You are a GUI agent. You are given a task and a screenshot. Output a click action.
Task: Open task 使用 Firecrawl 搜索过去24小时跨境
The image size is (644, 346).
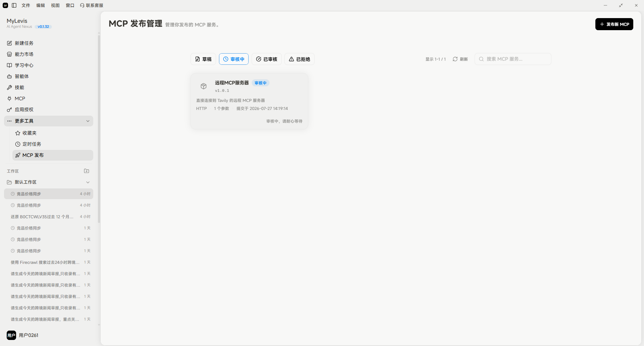point(49,262)
